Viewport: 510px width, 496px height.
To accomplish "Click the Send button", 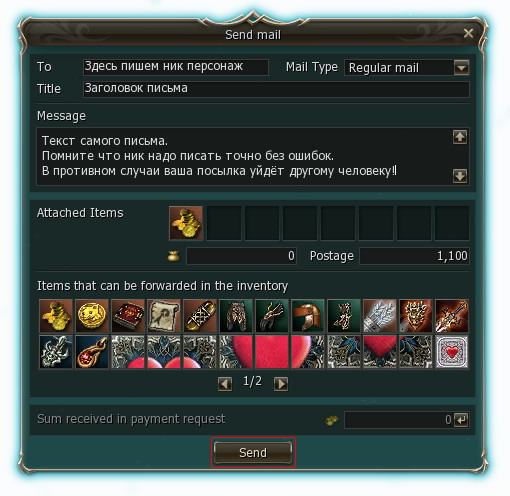I will (253, 453).
